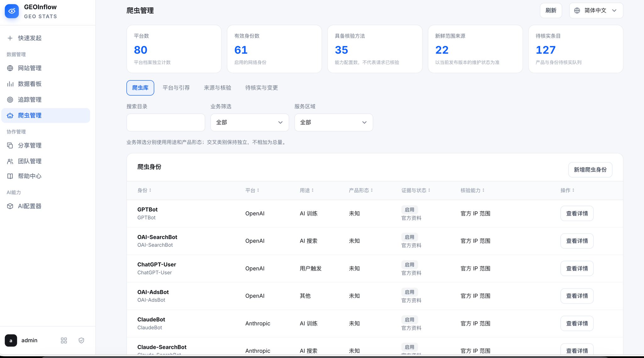Sort table by 平台 column arrow
Screen dimensions: 644x358
point(258,190)
